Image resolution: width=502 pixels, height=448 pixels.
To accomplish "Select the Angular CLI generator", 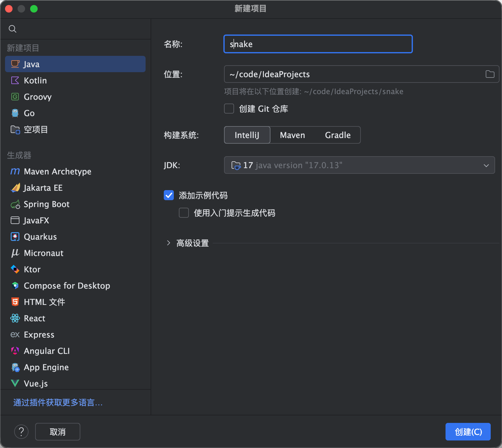I will click(x=75, y=351).
